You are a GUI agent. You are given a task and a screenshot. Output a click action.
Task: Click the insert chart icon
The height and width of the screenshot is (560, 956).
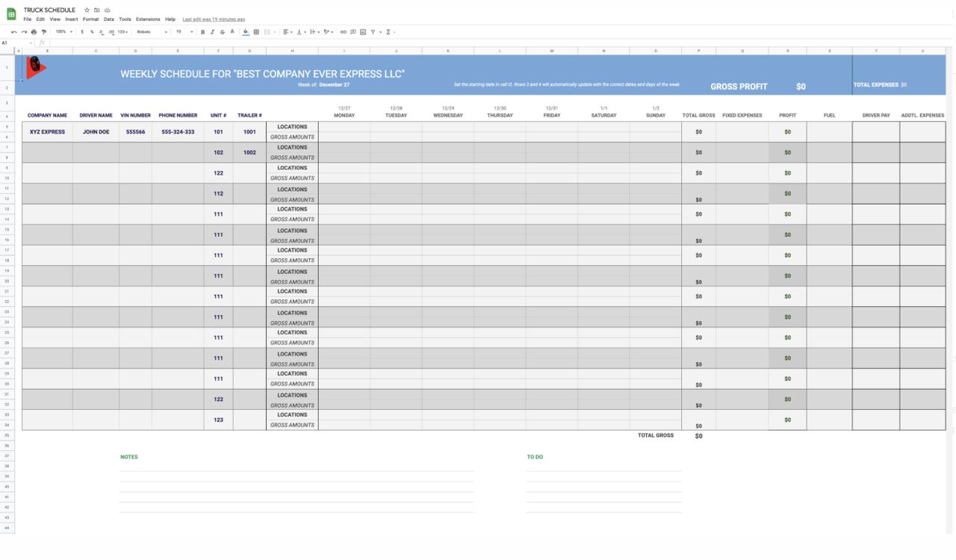[x=363, y=32]
